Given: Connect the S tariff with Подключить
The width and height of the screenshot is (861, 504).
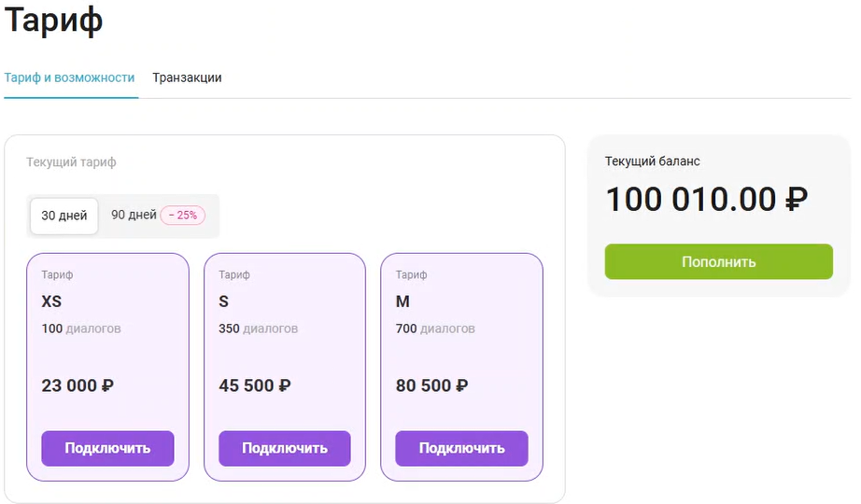Looking at the screenshot, I should (285, 449).
